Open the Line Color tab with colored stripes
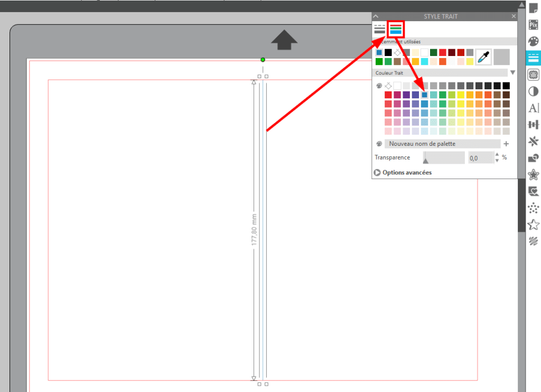The image size is (541, 392). (396, 29)
